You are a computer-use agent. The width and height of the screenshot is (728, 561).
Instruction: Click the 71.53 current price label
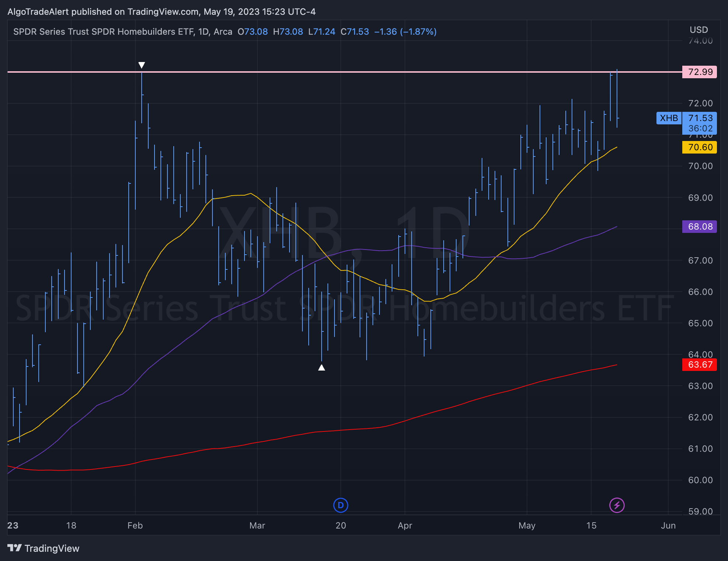click(x=700, y=118)
